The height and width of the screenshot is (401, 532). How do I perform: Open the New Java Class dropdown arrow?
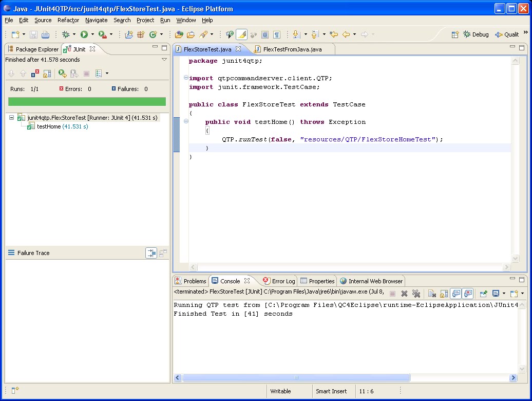click(x=161, y=34)
